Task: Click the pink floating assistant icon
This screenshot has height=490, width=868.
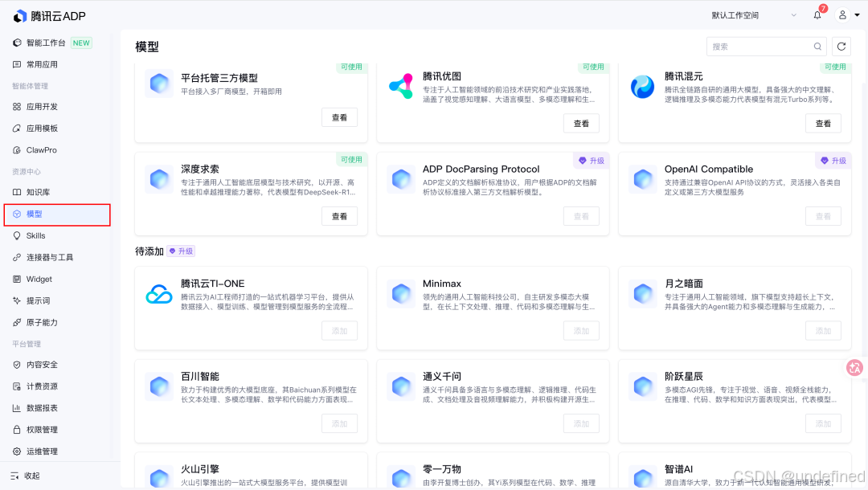Action: point(854,368)
